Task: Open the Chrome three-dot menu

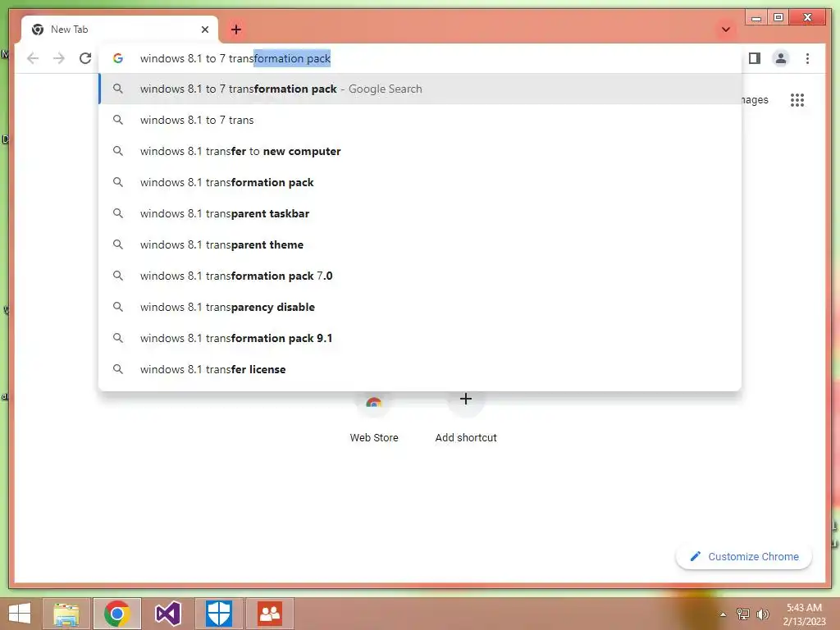Action: (807, 58)
